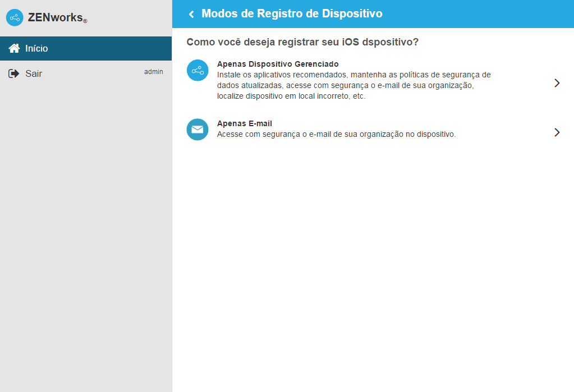
Task: Open Apenas E-mail via right chevron
Action: click(x=557, y=132)
